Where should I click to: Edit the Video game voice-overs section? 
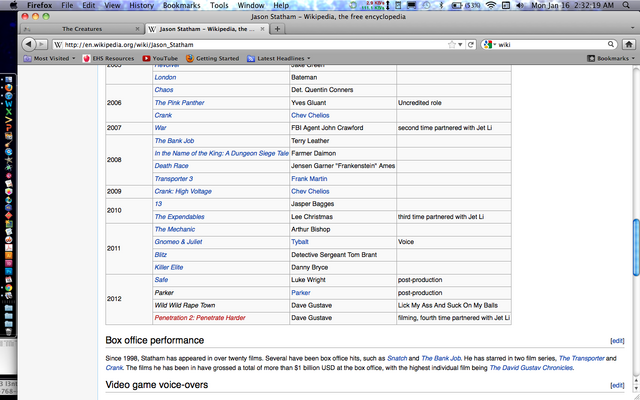617,385
